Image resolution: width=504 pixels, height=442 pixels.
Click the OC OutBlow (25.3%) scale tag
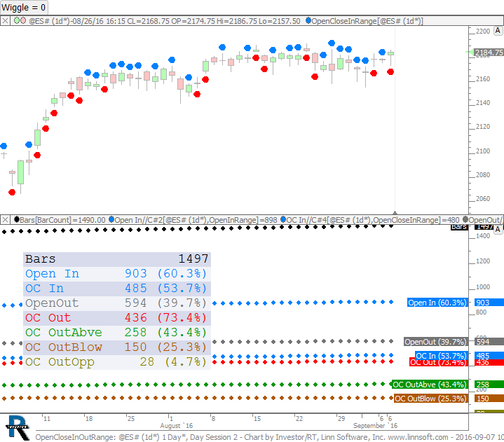point(430,399)
